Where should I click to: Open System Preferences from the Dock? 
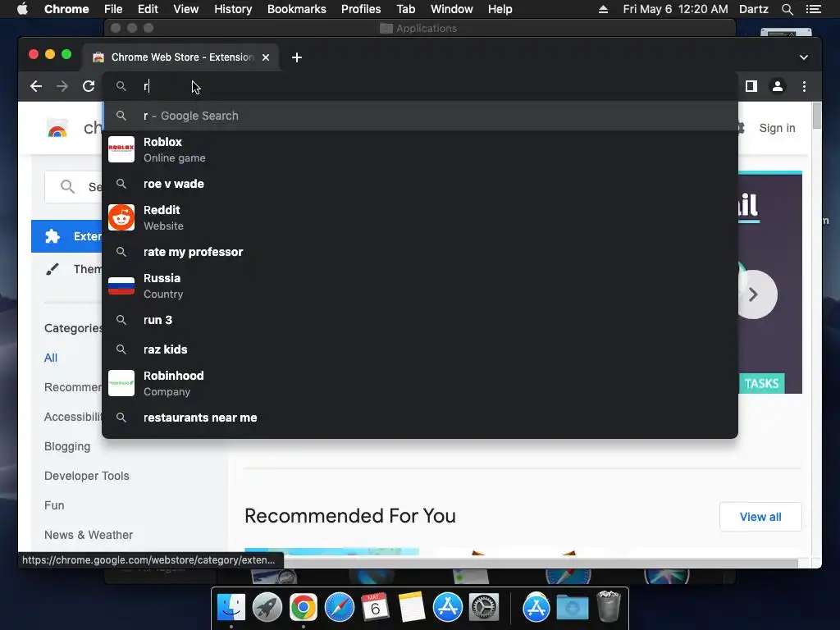click(484, 608)
